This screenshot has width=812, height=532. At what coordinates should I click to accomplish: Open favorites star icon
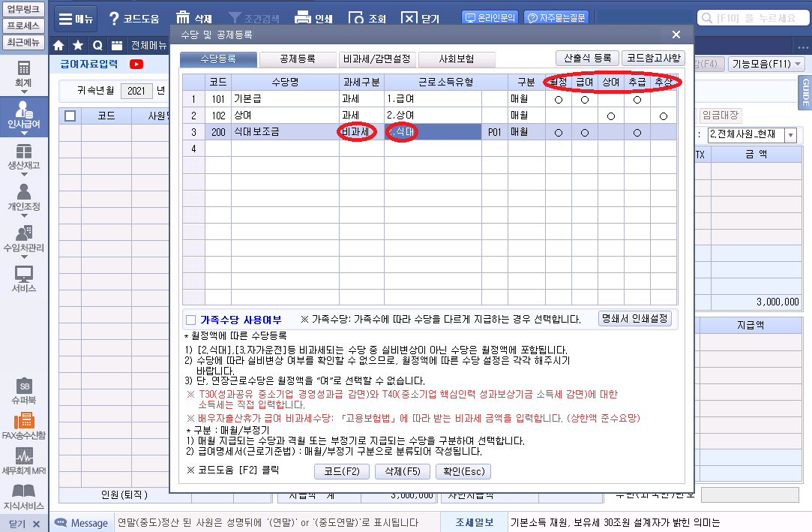coord(78,46)
